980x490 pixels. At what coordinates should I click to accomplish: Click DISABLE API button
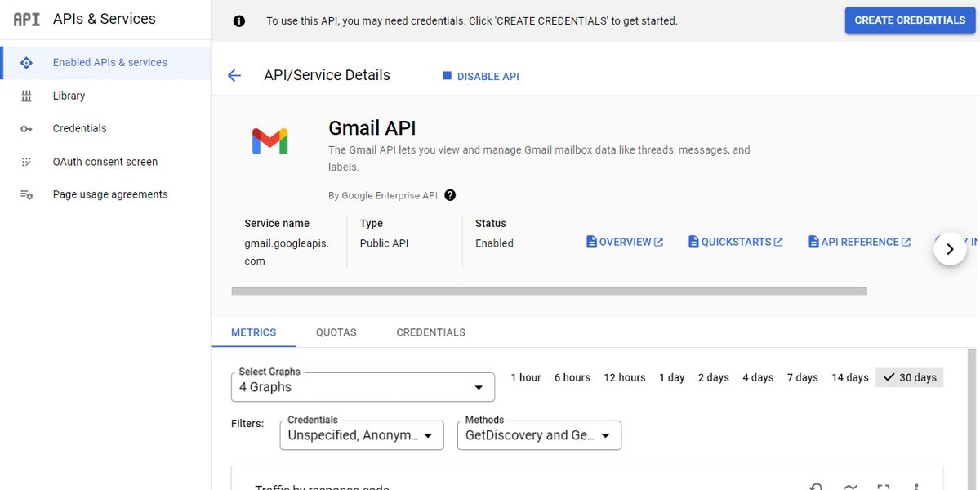coord(481,76)
